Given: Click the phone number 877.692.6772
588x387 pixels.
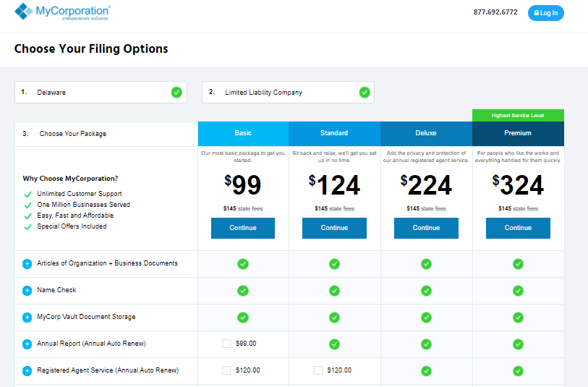Looking at the screenshot, I should click(495, 12).
